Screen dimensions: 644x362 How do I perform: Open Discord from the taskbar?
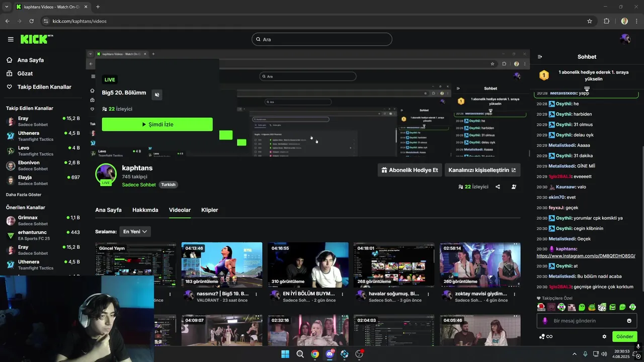(330, 354)
